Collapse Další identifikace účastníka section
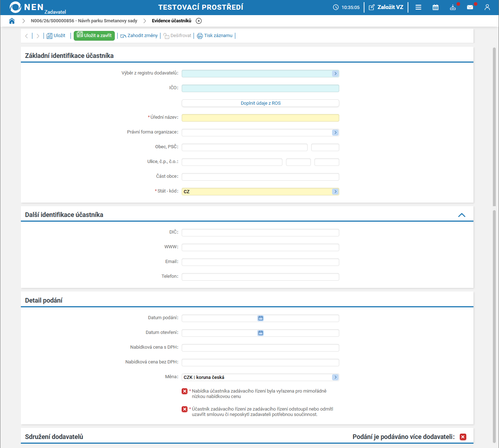 pos(462,215)
